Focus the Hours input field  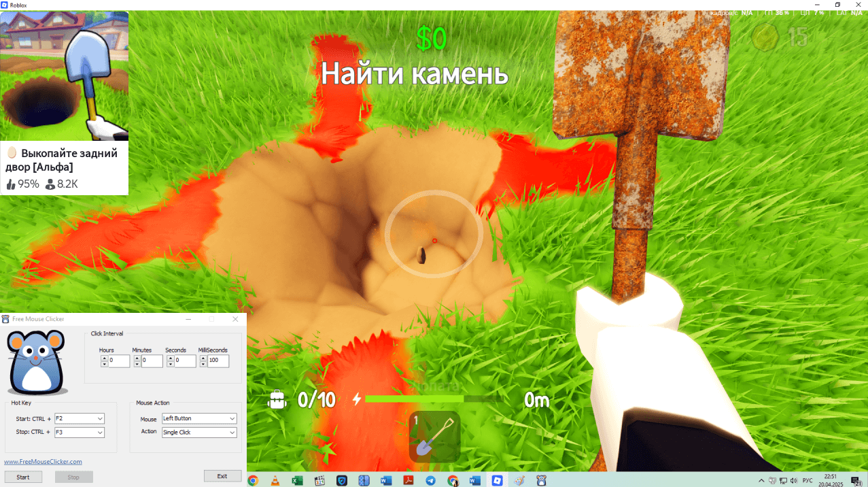(119, 361)
